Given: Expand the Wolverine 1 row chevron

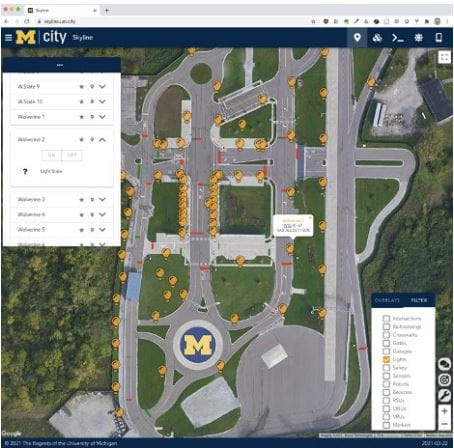Looking at the screenshot, I should click(102, 117).
